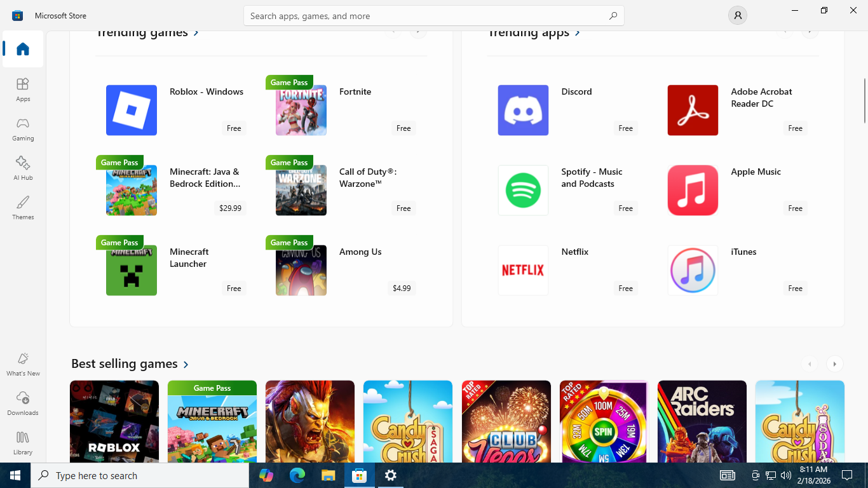Click the volume icon in system tray
This screenshot has width=868, height=488.
tap(786, 475)
